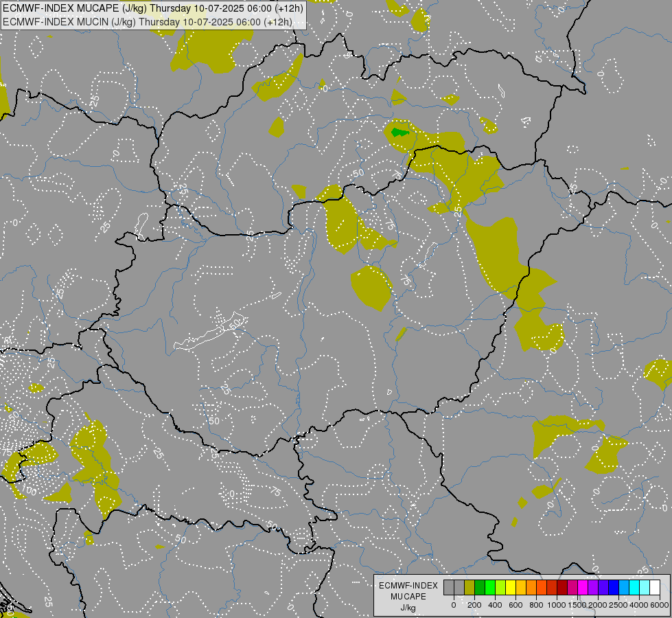Pick the white swatch ending at 6000
The image size is (672, 618).
point(656,588)
